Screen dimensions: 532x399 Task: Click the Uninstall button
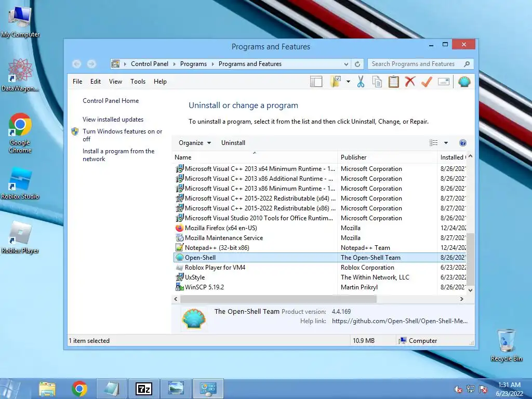click(x=233, y=143)
